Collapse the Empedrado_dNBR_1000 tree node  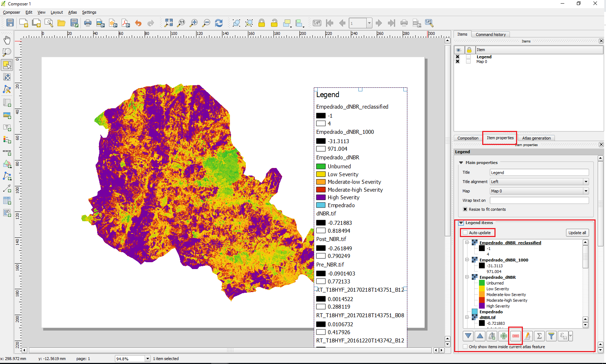coord(467,260)
